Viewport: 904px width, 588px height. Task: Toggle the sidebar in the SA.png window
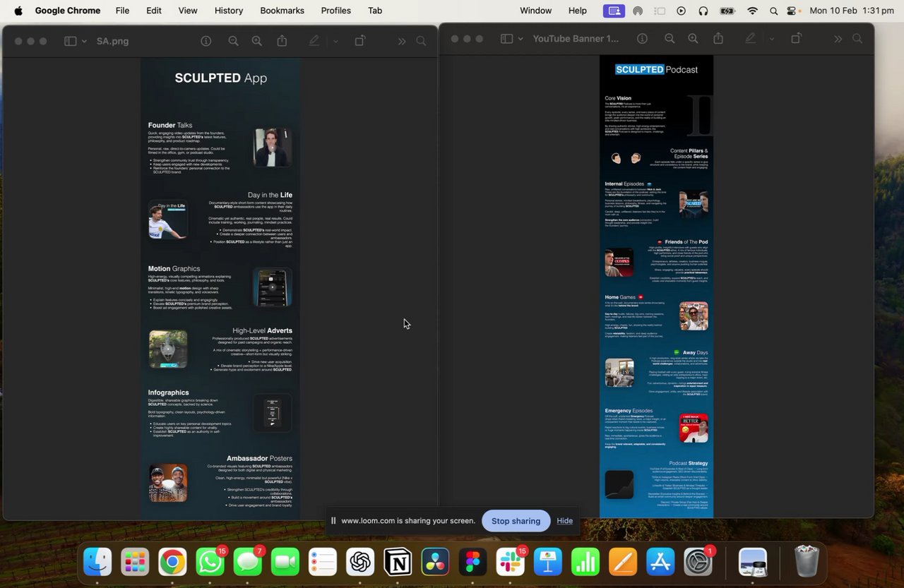point(70,41)
